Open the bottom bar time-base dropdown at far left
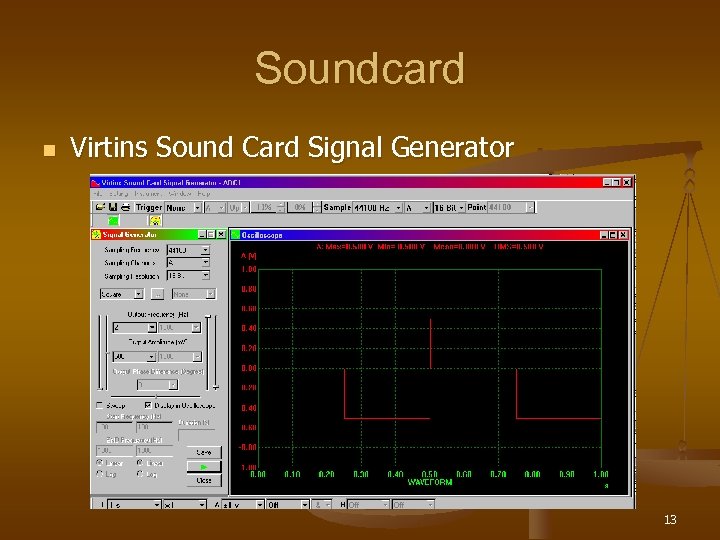This screenshot has width=720, height=540. point(134,505)
